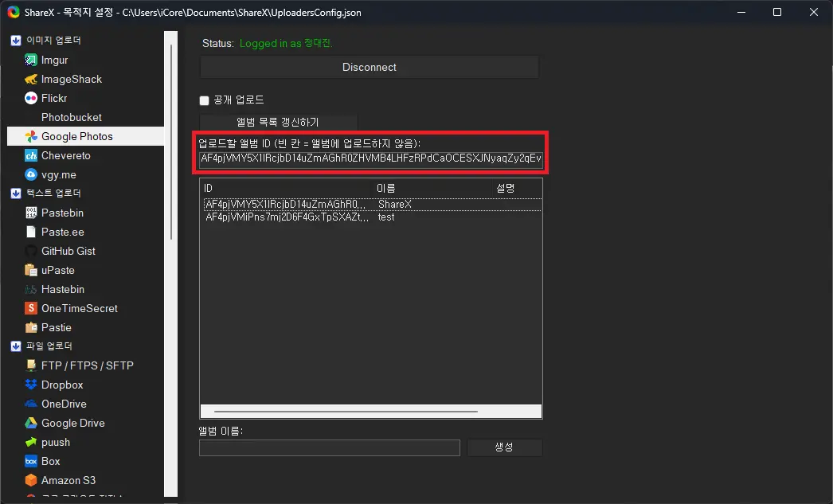The image size is (833, 504).
Task: Toggle the 공개 업로드 checkbox
Action: (203, 100)
